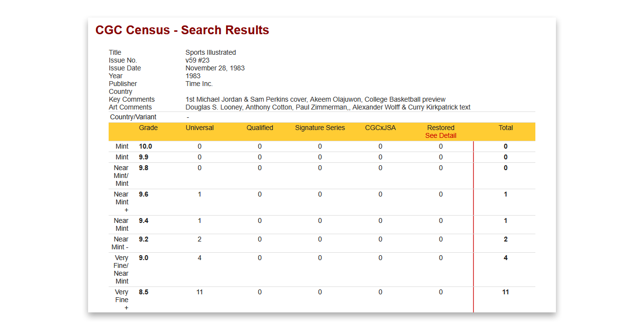Screen dimensions: 644x330
Task: Click the Universal count 4 for grade 9.0
Action: point(200,258)
